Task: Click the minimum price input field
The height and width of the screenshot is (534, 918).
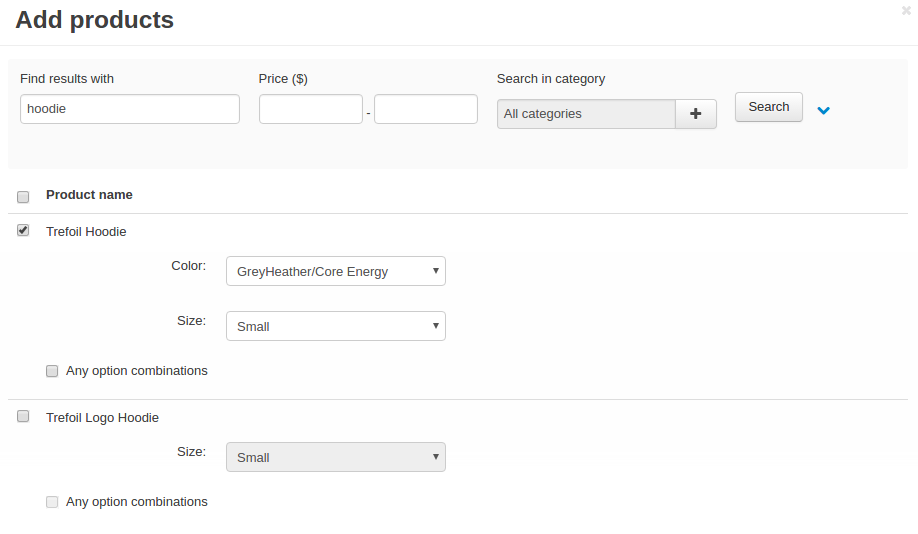Action: 311,109
